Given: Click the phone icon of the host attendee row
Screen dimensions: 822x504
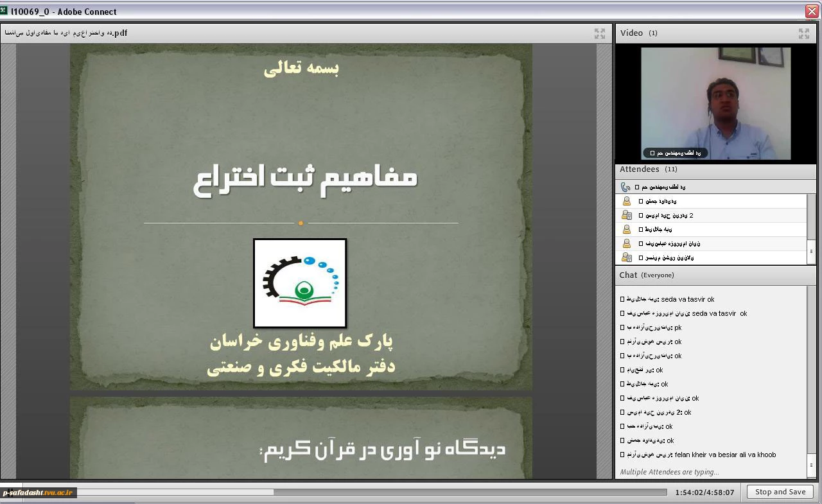Looking at the screenshot, I should [x=625, y=187].
